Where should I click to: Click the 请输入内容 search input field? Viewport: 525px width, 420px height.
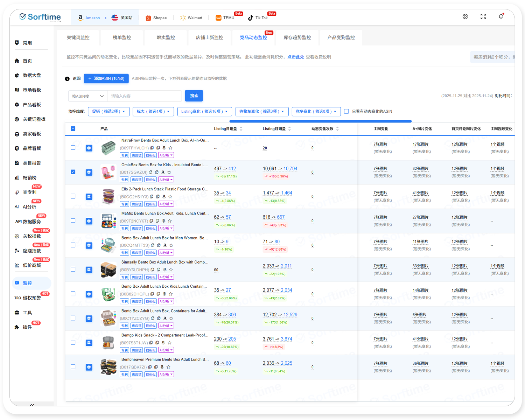pyautogui.click(x=145, y=96)
